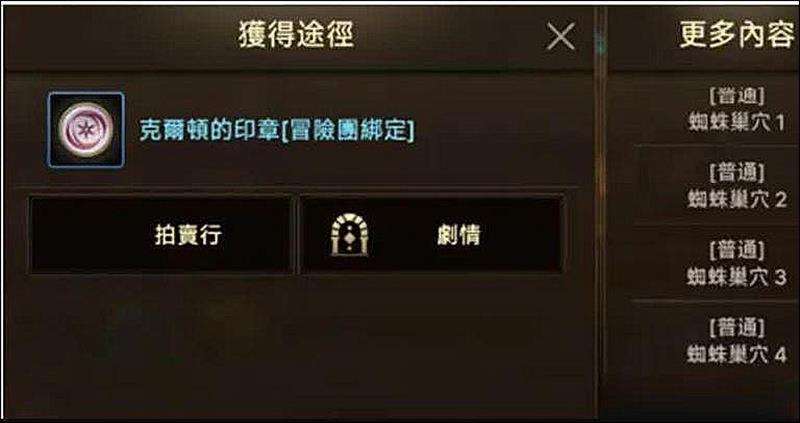Select the 獲得途徑 panel title
This screenshot has height=423, width=800.
(296, 36)
